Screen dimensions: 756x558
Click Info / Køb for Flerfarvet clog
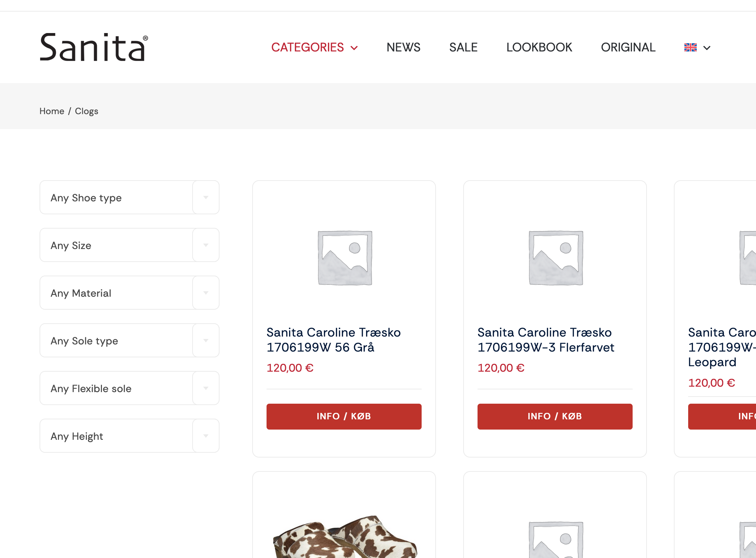555,416
